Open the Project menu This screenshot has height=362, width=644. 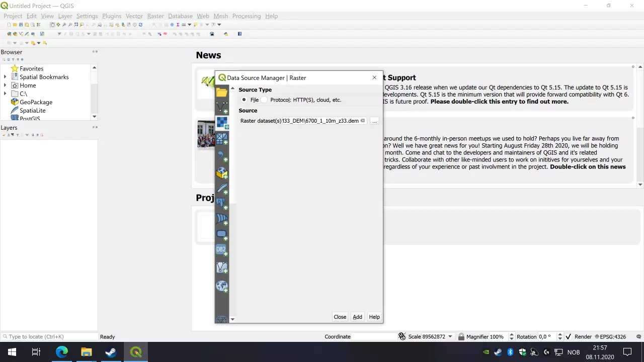pos(13,16)
